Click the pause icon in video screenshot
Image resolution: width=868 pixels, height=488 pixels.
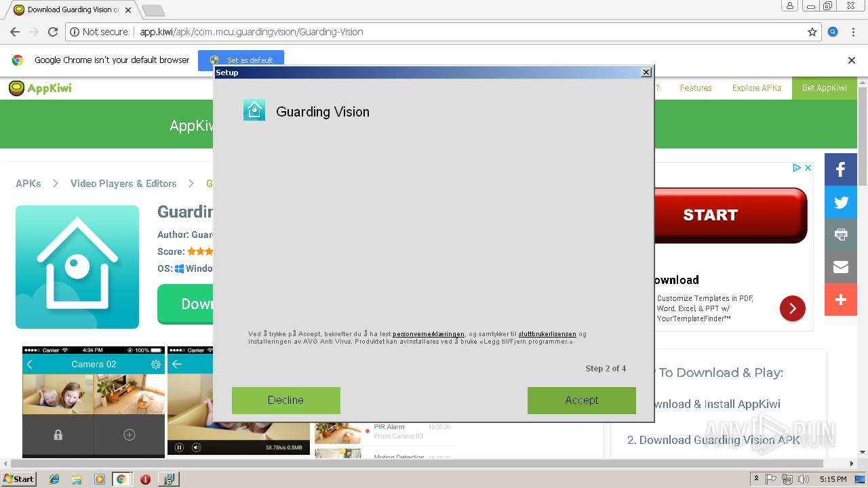point(180,447)
